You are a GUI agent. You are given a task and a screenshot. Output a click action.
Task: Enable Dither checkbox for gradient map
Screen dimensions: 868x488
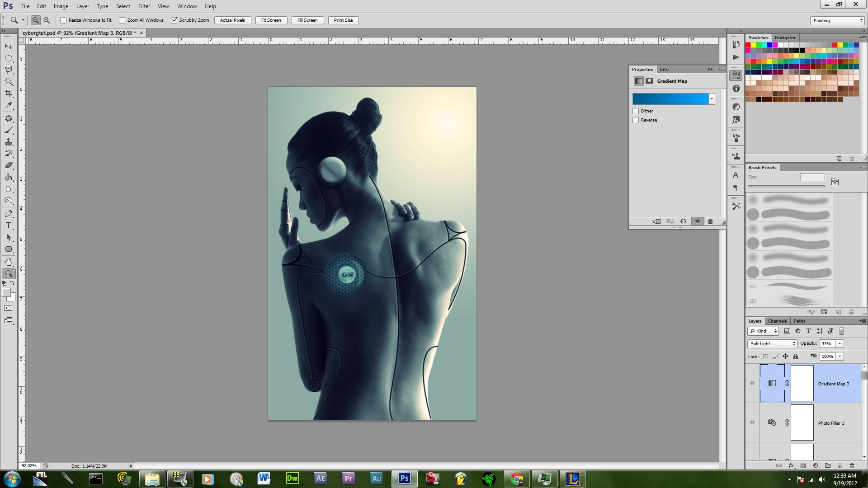pos(636,111)
